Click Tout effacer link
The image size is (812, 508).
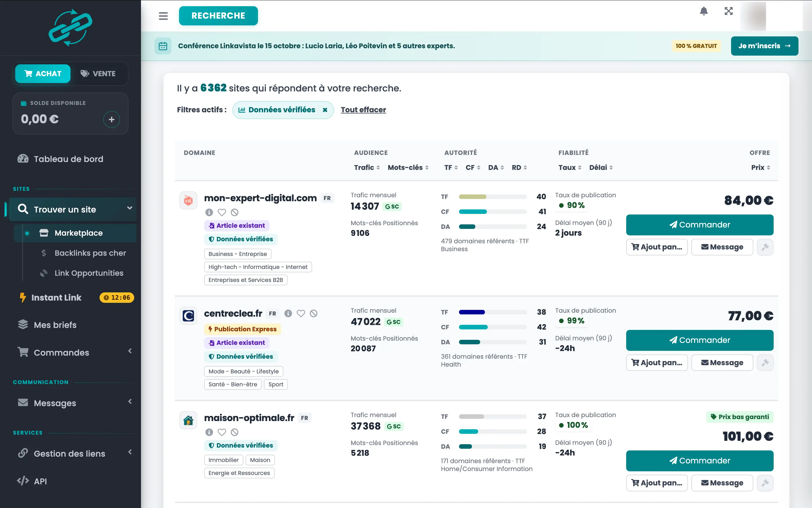363,110
